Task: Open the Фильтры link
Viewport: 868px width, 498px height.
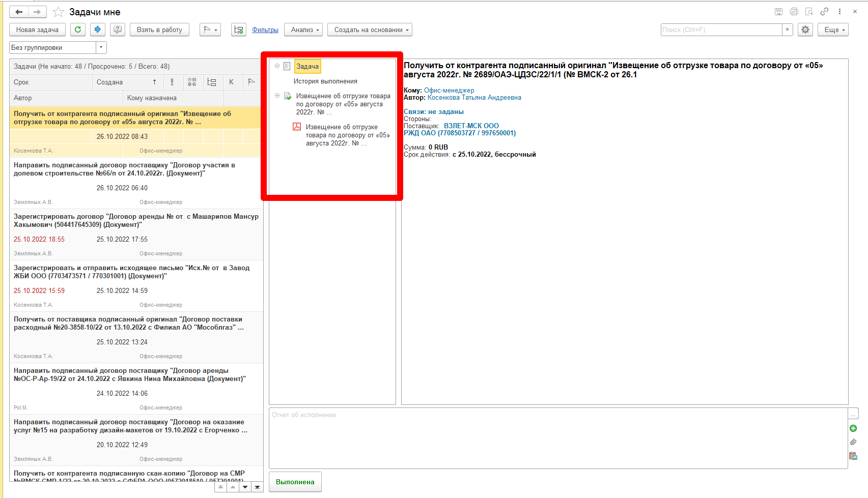Action: (265, 30)
